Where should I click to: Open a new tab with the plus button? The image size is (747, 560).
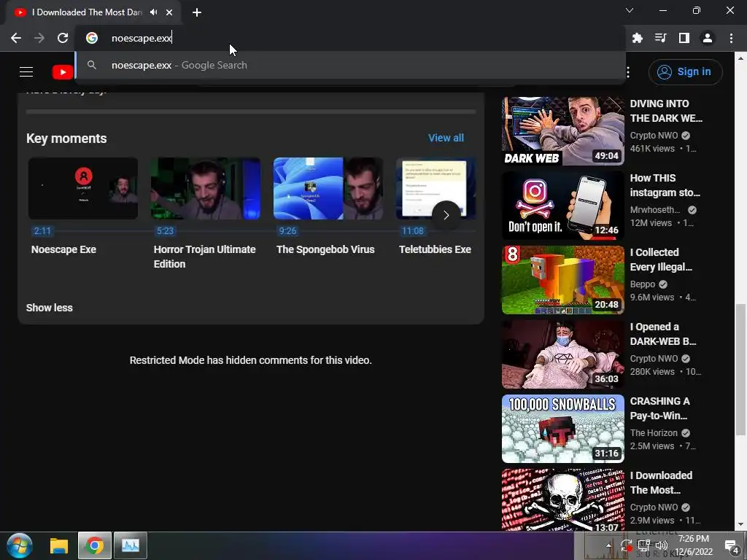(x=197, y=12)
